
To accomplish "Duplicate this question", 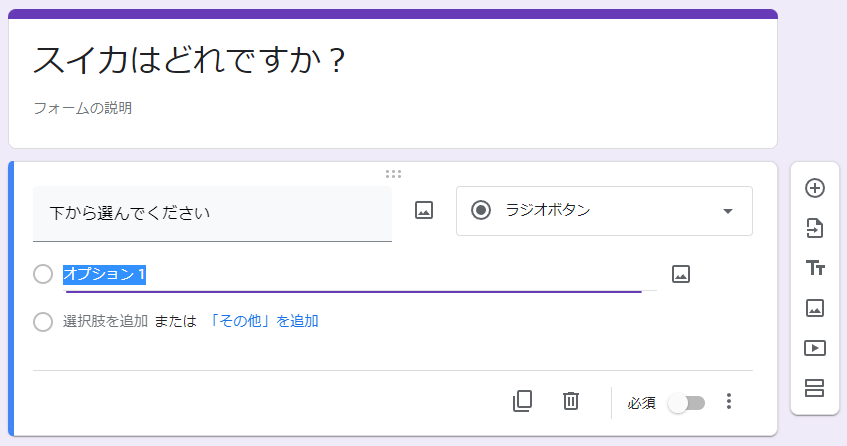I will (522, 401).
